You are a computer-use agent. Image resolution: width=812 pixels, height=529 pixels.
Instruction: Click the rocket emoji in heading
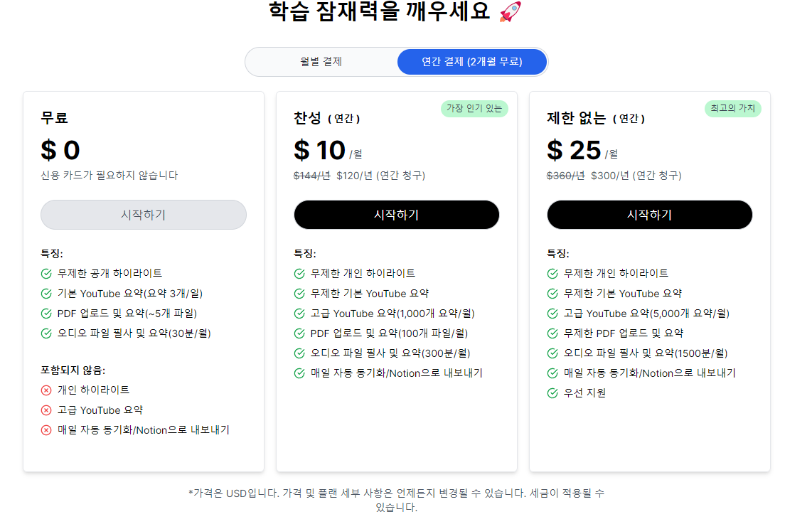click(510, 11)
